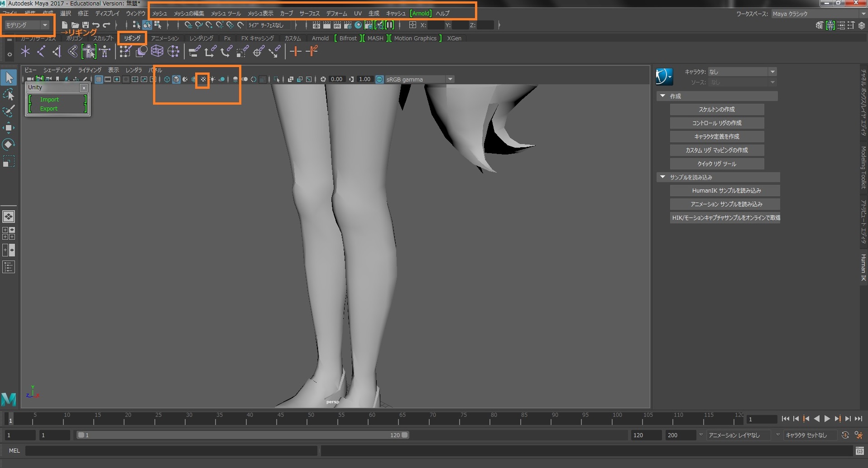Switch to the Arnold shelf tab

pos(320,39)
